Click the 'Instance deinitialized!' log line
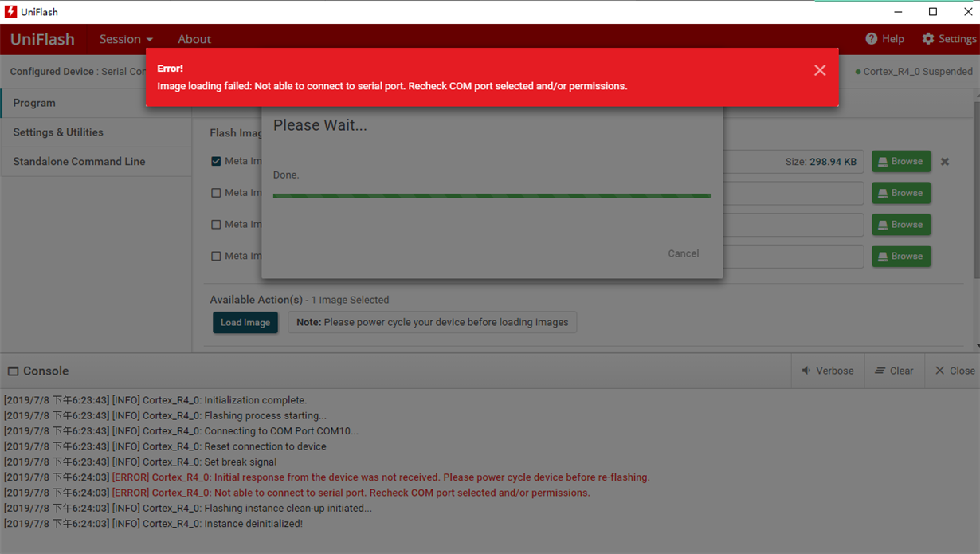The height and width of the screenshot is (554, 980). click(x=153, y=524)
